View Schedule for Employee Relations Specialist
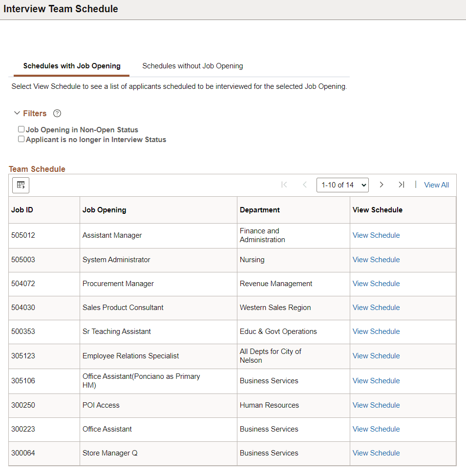Screen dimensions: 466x476 click(x=376, y=356)
